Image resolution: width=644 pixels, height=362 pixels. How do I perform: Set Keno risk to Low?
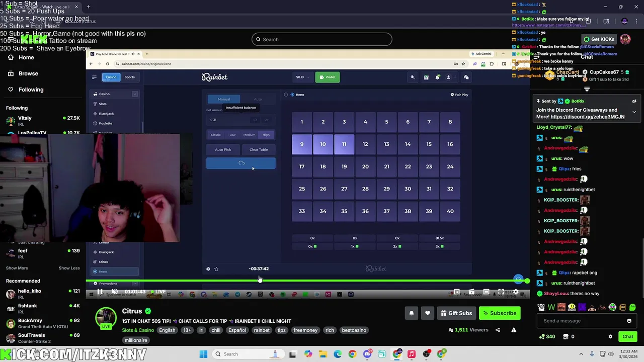point(232,135)
